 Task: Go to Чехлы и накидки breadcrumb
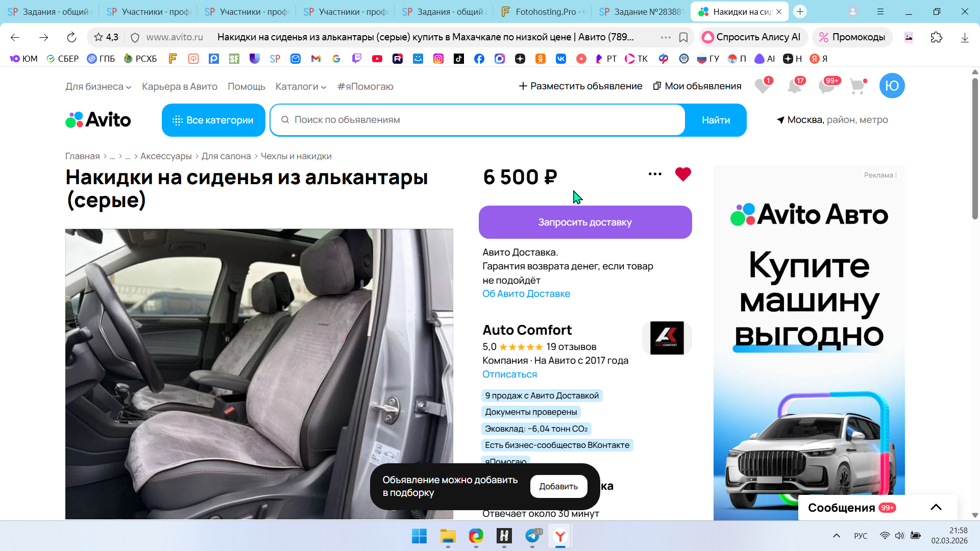(x=296, y=156)
